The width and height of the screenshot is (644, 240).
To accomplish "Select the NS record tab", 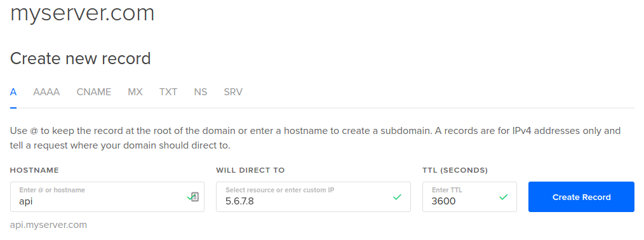I will 201,92.
